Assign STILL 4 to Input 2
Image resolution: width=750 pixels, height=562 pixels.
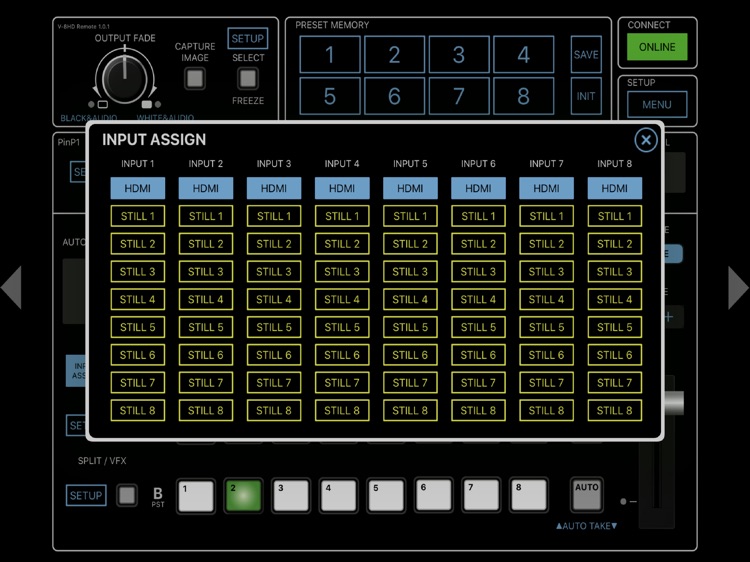pos(206,299)
